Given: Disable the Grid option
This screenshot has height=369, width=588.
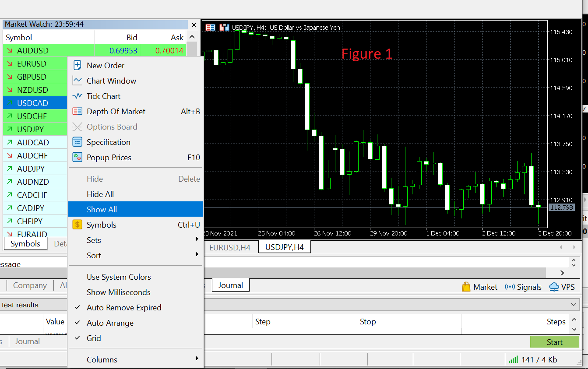Looking at the screenshot, I should click(94, 338).
